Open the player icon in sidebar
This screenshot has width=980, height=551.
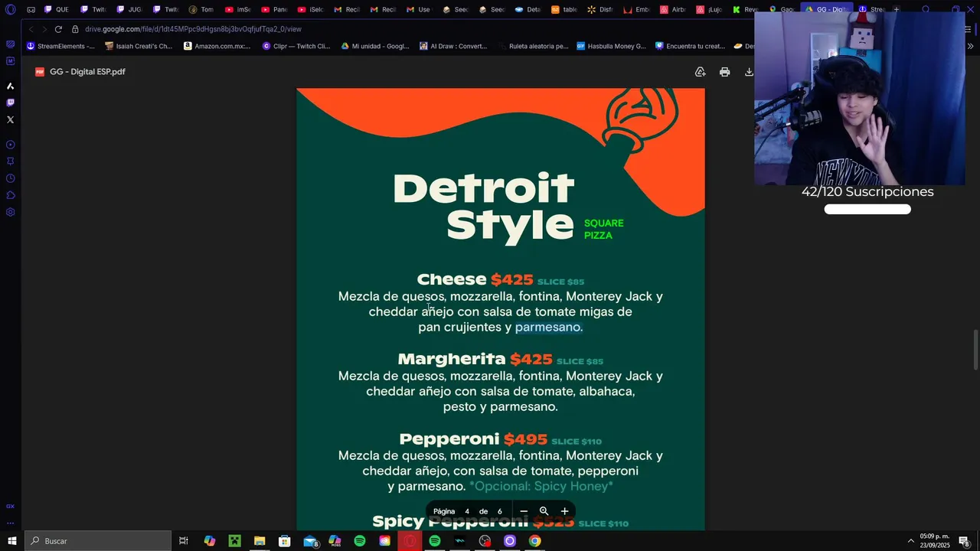point(10,145)
